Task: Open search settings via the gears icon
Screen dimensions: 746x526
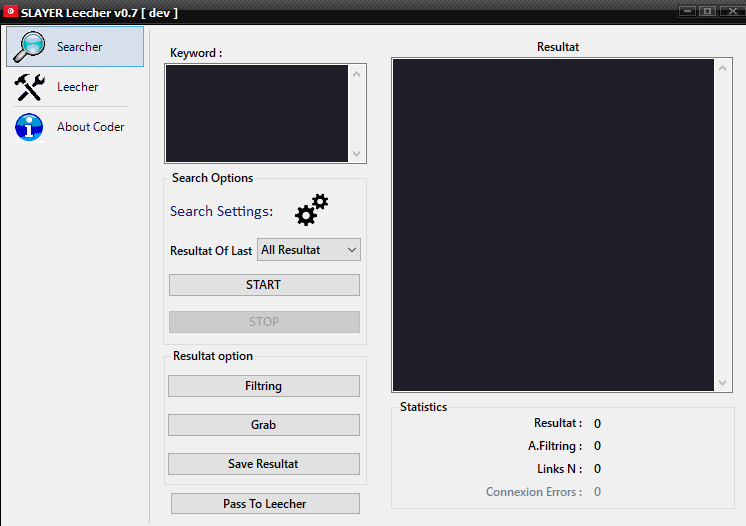Action: 312,209
